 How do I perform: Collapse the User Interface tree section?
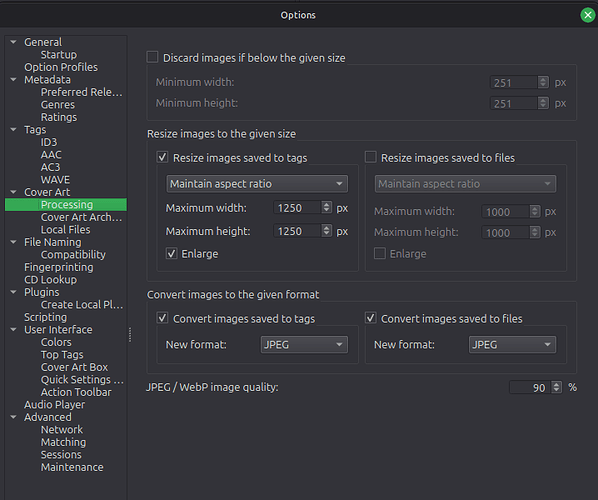point(13,330)
